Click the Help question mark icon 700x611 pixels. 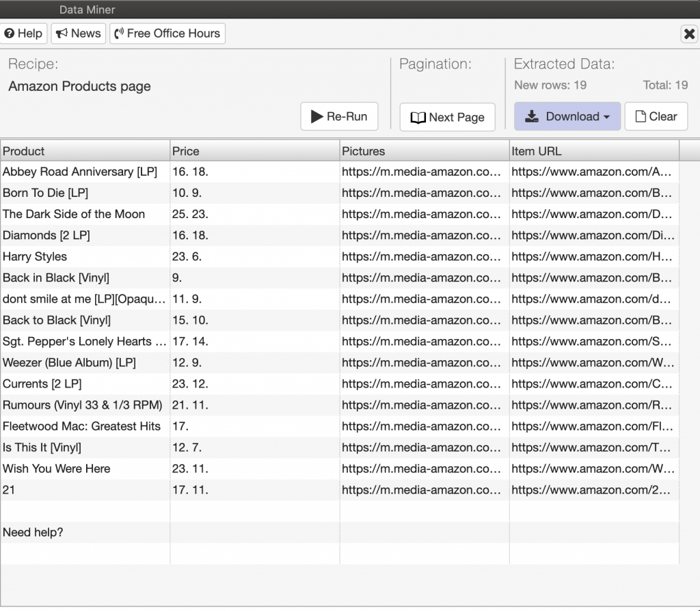[10, 33]
